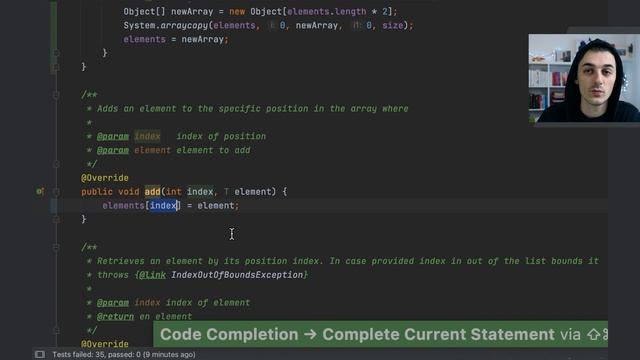Image resolution: width=640 pixels, height=360 pixels.
Task: Click 'element' parameter in add signature
Action: pos(253,191)
